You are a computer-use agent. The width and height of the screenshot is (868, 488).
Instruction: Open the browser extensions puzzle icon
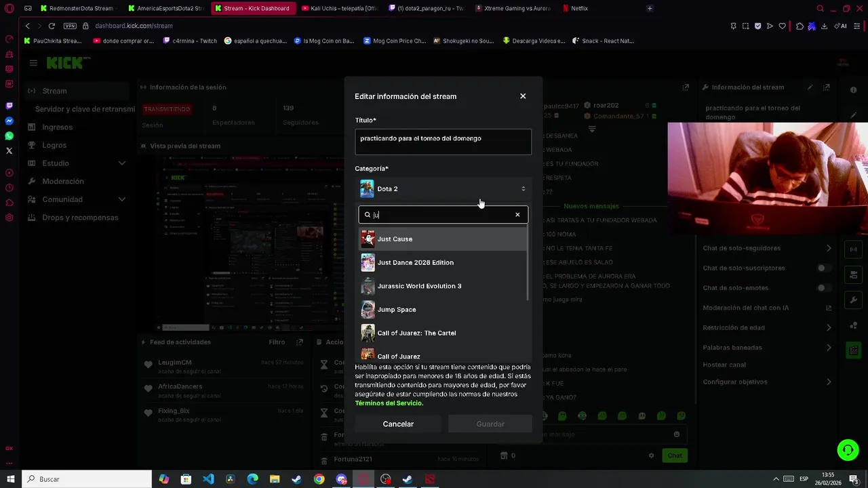pos(800,26)
